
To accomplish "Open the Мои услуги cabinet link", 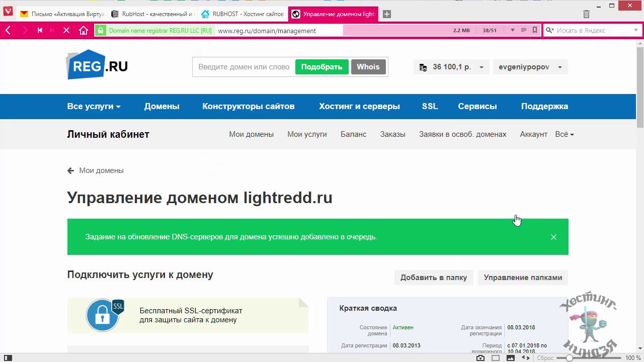I will [x=307, y=134].
